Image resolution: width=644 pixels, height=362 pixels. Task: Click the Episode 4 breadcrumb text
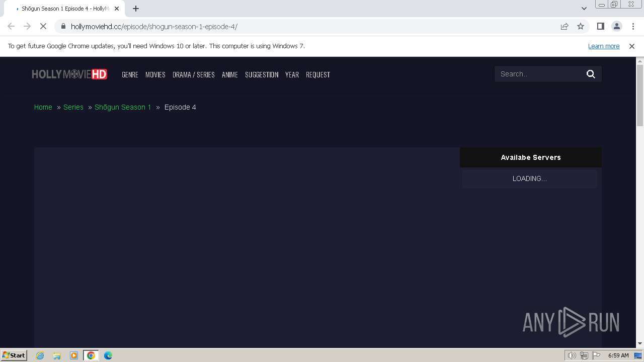click(180, 107)
